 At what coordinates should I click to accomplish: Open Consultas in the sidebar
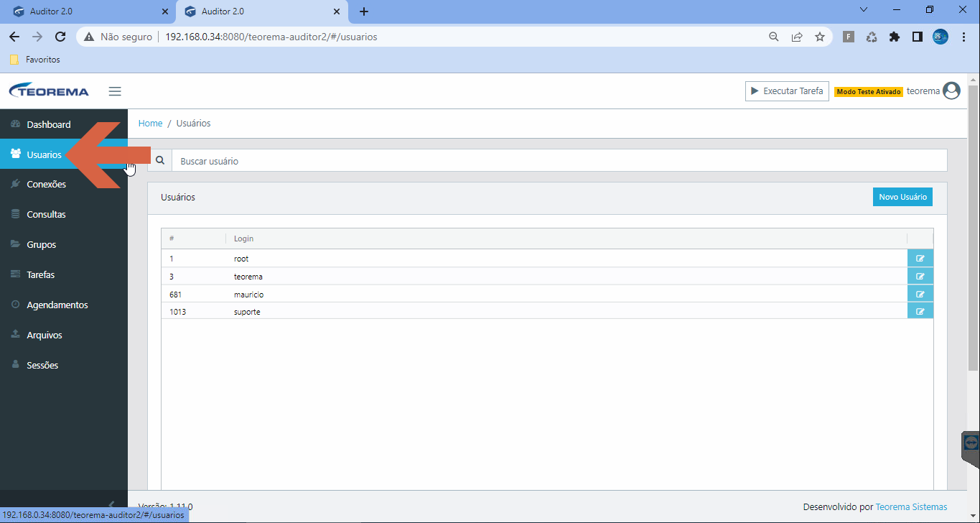click(x=64, y=215)
